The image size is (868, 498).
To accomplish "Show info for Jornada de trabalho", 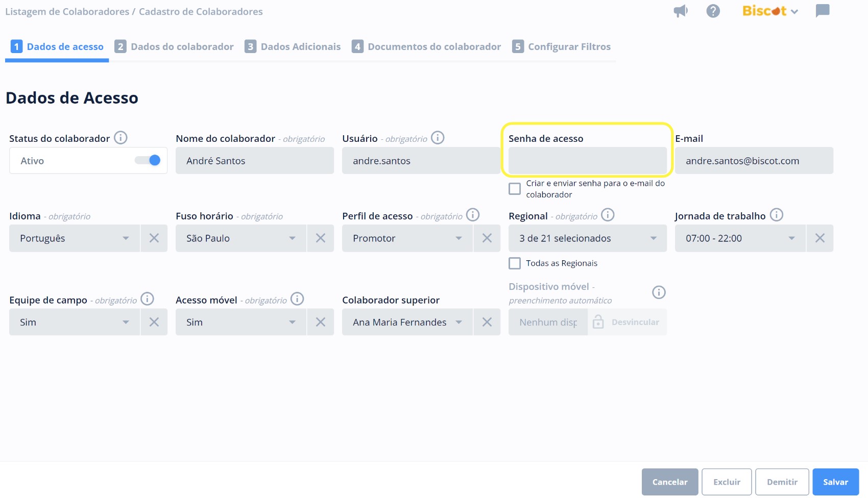I will point(776,215).
